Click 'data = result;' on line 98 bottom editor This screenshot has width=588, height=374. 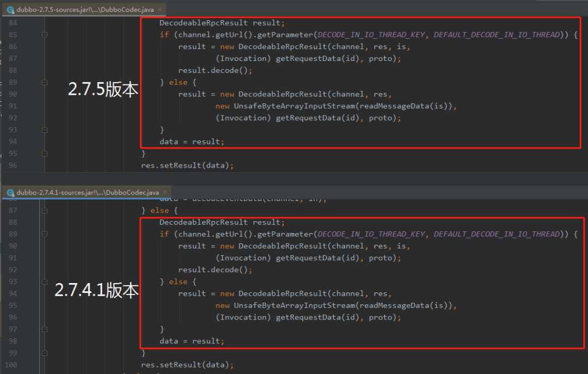[192, 341]
